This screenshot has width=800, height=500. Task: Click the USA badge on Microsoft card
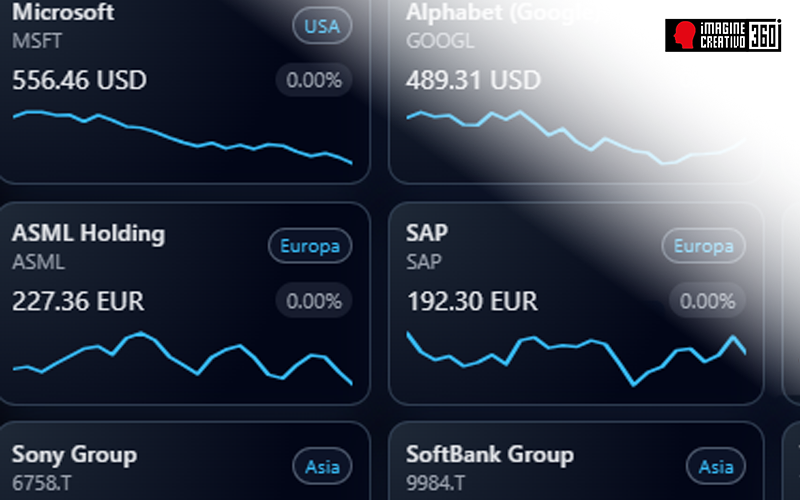click(321, 27)
